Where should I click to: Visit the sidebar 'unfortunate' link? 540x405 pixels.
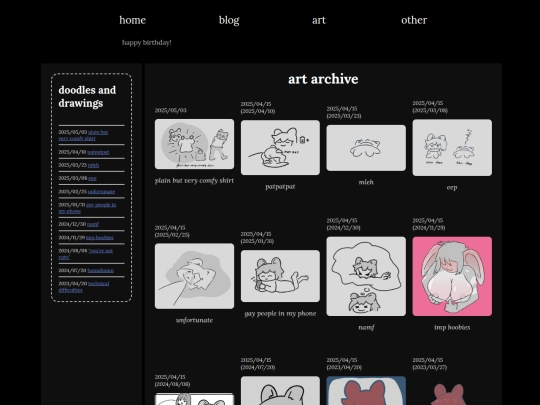(x=101, y=191)
